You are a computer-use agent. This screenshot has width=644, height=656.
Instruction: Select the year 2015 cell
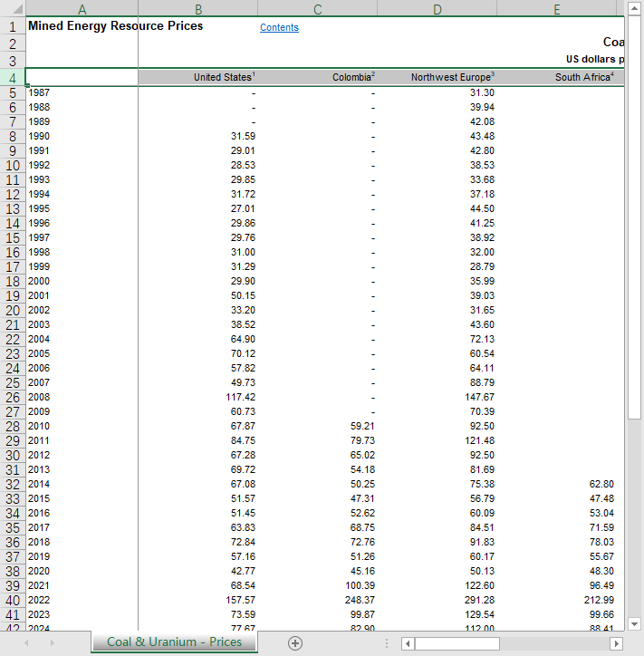[x=82, y=498]
